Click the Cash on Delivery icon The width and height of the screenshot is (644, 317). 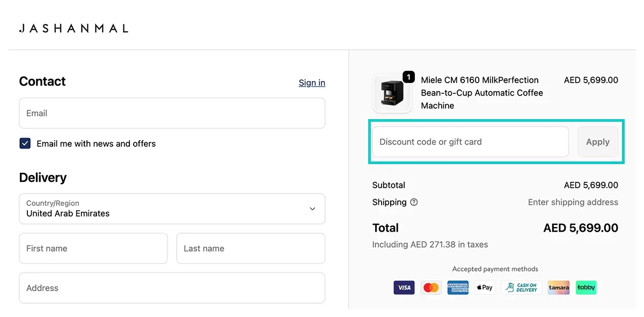coord(522,287)
